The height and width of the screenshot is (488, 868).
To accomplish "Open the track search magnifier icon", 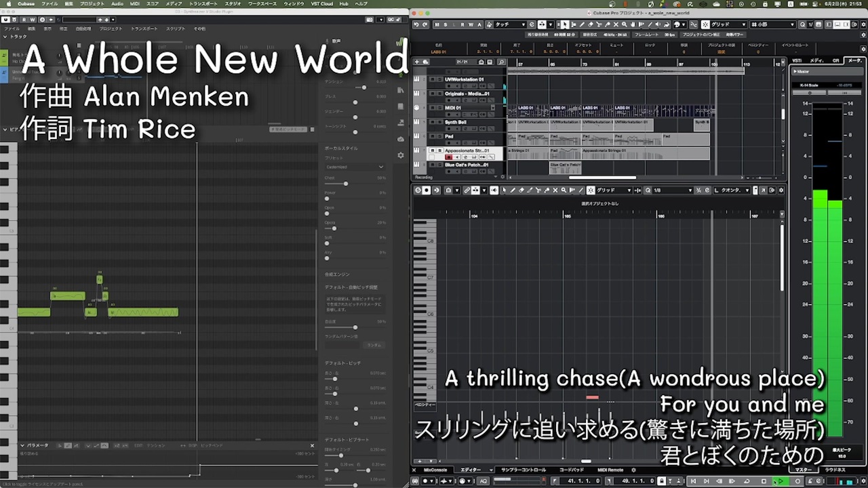I will coord(501,62).
